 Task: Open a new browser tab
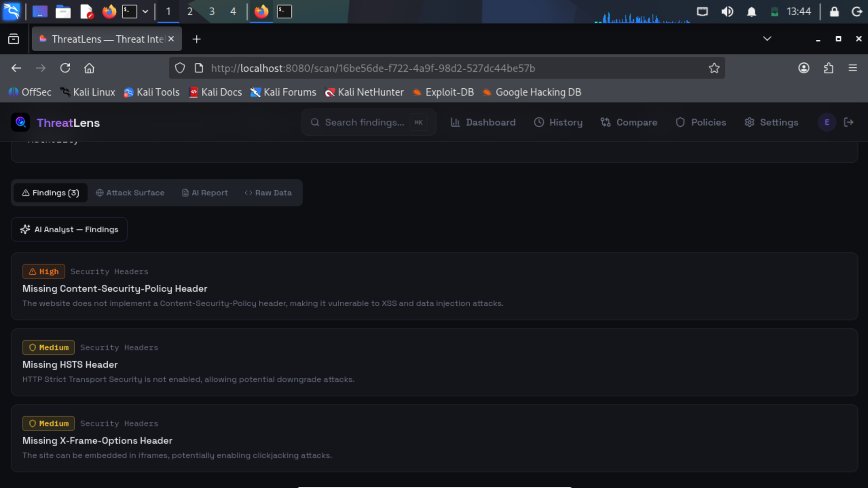[x=196, y=39]
